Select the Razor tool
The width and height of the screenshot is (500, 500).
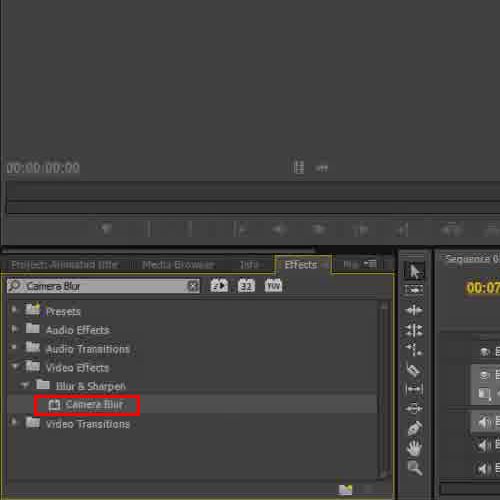pos(414,370)
